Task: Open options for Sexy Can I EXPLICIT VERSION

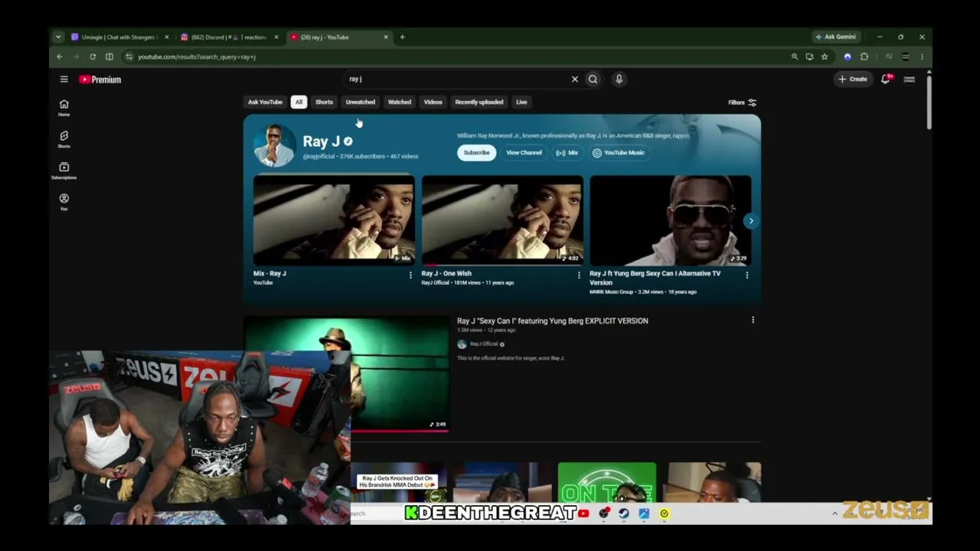Action: click(753, 321)
